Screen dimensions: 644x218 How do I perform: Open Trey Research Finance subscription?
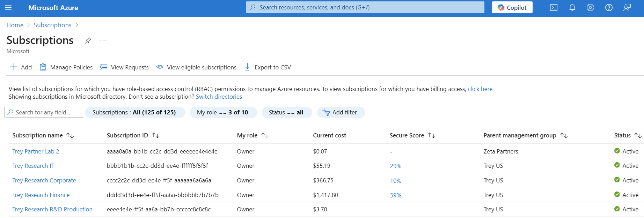[41, 195]
